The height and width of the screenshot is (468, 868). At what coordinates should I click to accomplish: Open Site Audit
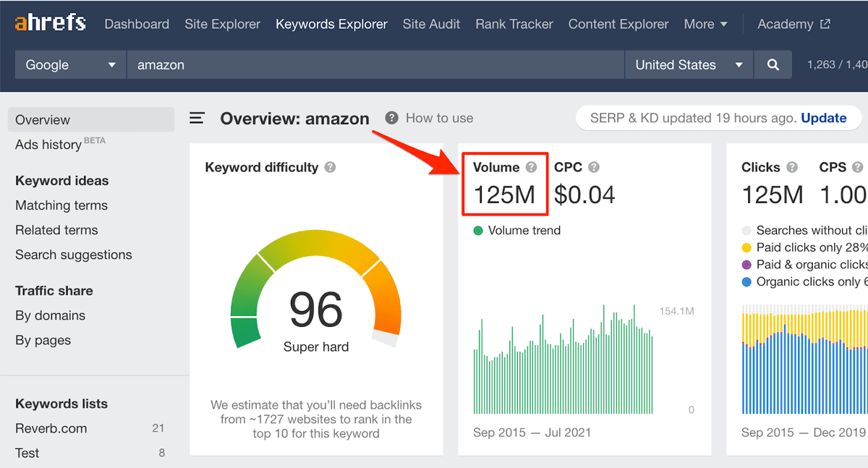[431, 24]
